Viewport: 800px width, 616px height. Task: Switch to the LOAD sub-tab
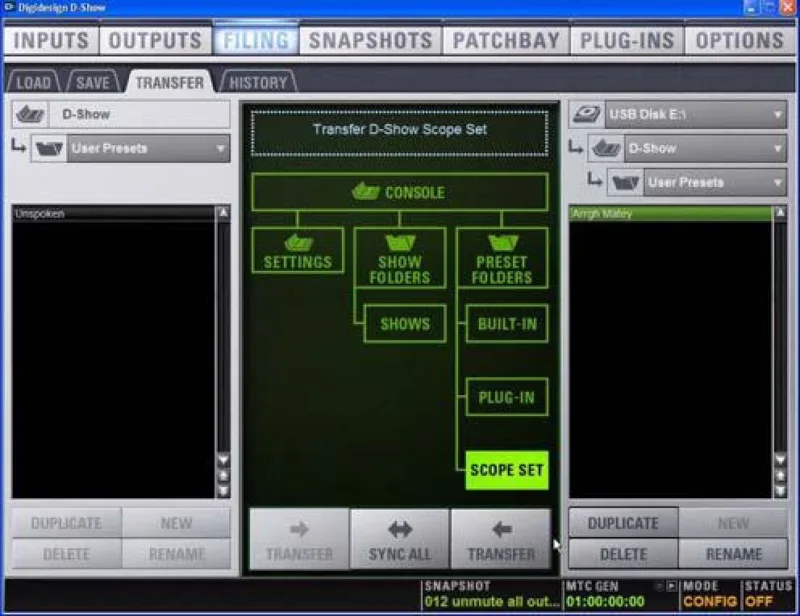tap(34, 82)
